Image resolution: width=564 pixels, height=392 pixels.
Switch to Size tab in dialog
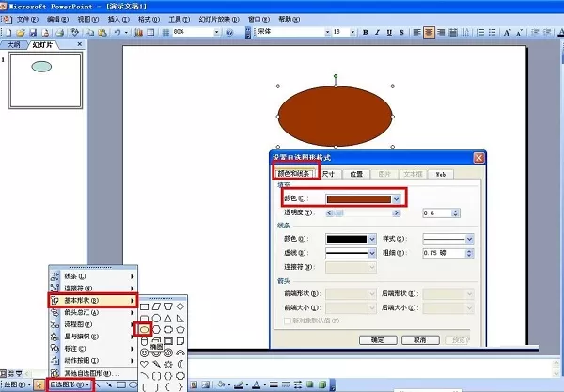328,174
